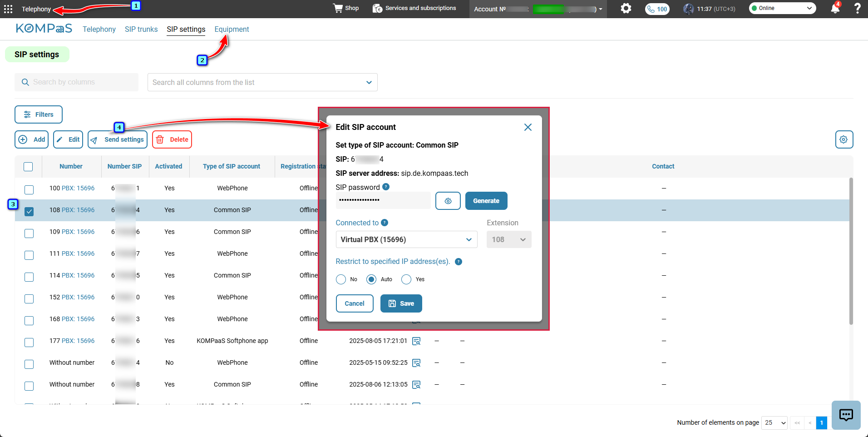Click the Generate password button
This screenshot has width=868, height=437.
(486, 201)
